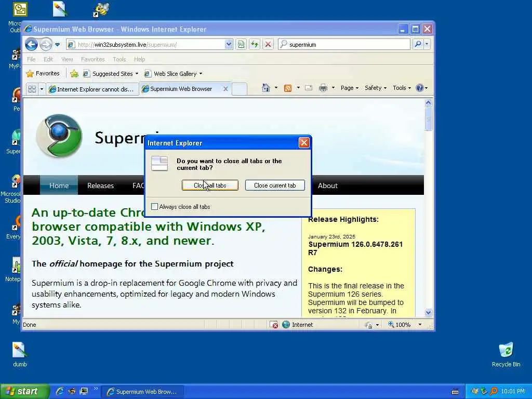
Task: Click the Home page icon
Action: 265,88
